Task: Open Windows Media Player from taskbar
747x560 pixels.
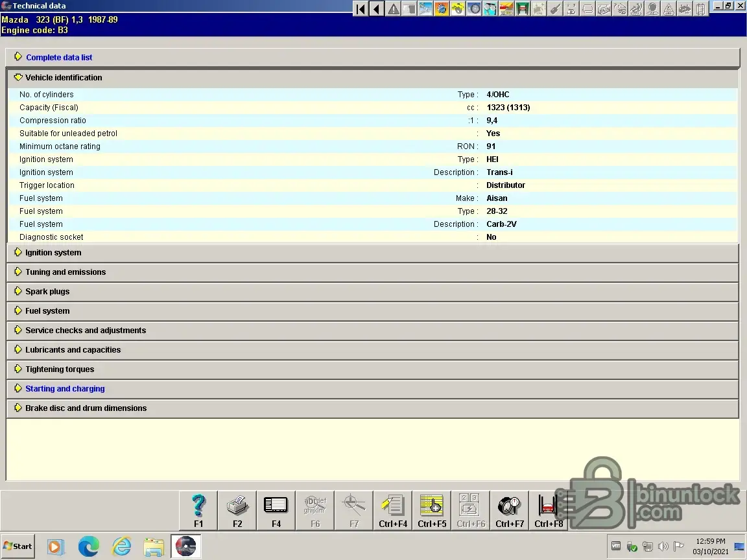Action: pyautogui.click(x=55, y=546)
